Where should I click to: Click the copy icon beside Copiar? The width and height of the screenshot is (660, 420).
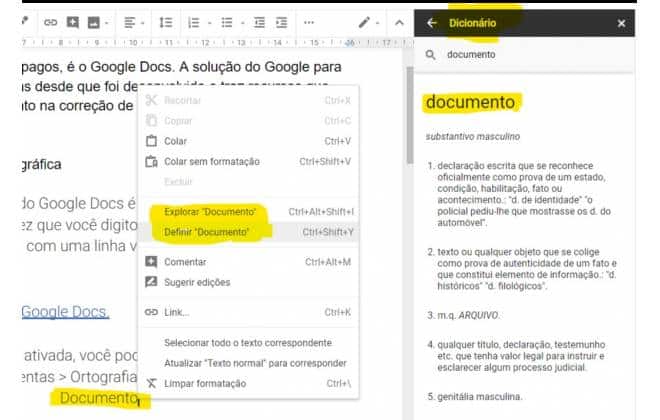tap(151, 120)
